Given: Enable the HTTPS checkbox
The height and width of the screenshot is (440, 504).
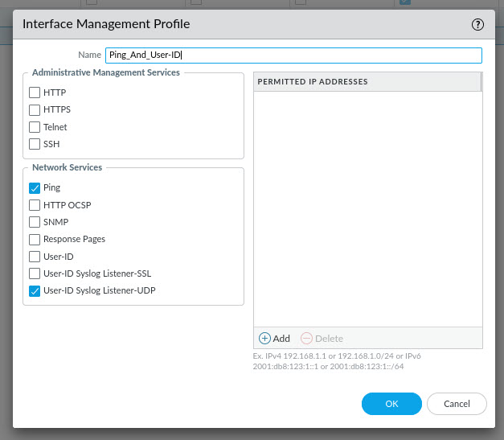Looking at the screenshot, I should point(35,110).
